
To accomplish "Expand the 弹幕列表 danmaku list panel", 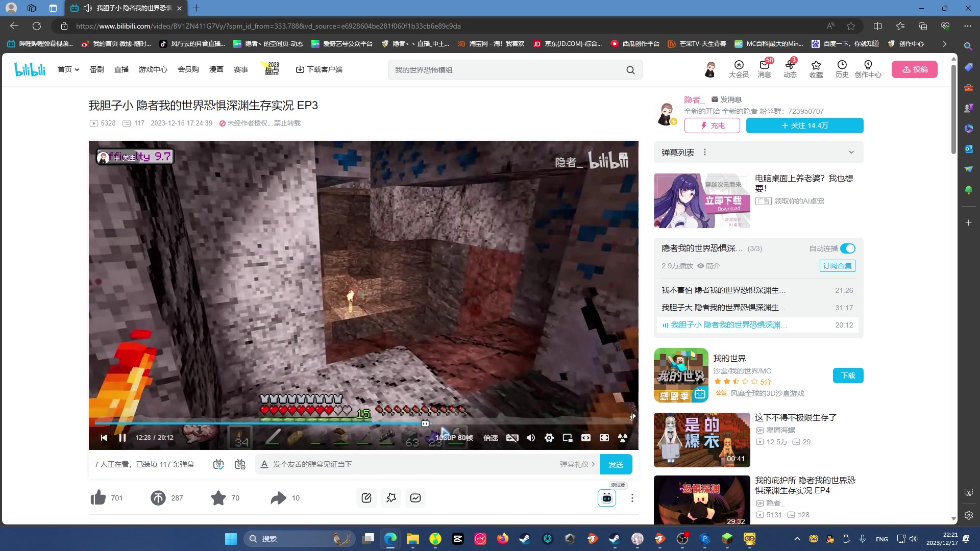I will 851,152.
